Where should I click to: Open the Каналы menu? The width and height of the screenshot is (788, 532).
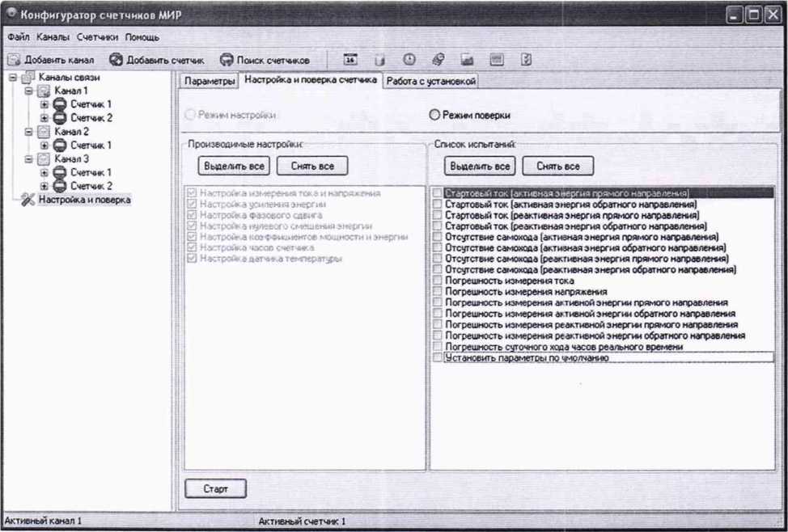click(x=53, y=38)
